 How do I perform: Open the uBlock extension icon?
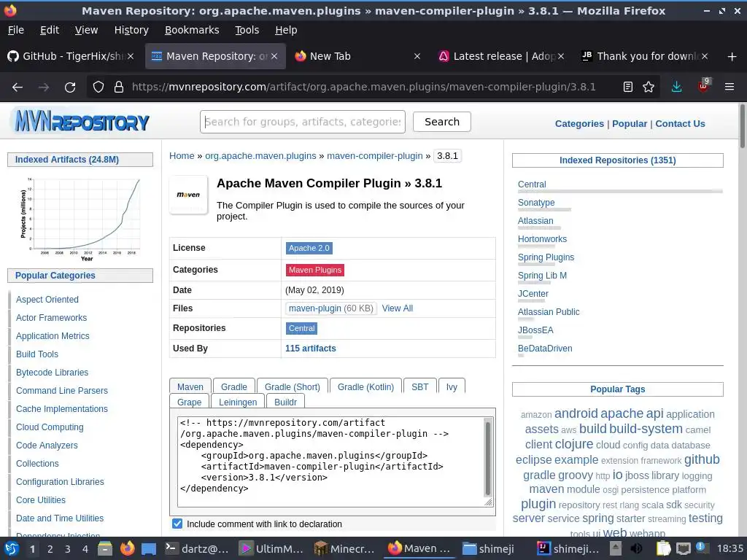point(703,86)
